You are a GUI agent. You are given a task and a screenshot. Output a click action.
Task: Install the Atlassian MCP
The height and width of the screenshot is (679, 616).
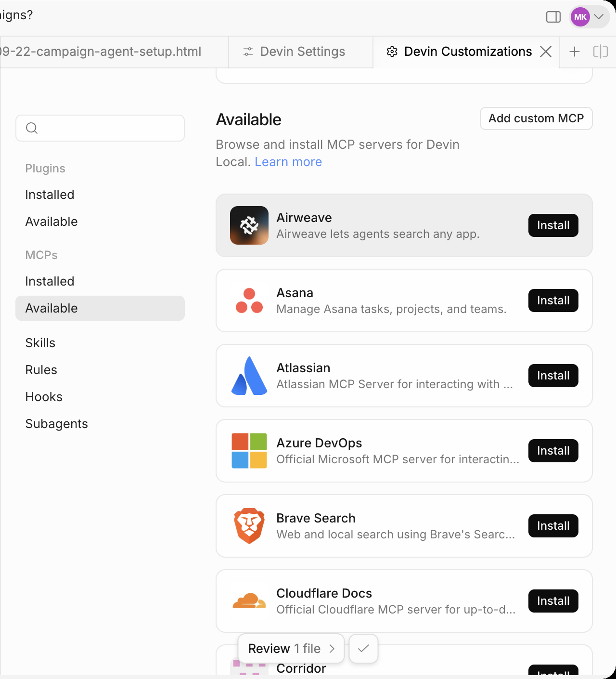(x=553, y=376)
